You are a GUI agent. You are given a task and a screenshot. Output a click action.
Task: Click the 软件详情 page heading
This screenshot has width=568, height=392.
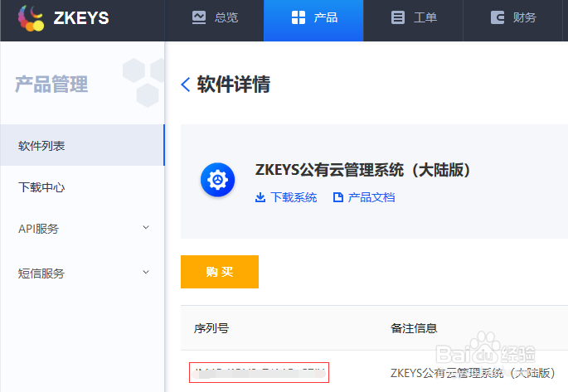tap(234, 85)
